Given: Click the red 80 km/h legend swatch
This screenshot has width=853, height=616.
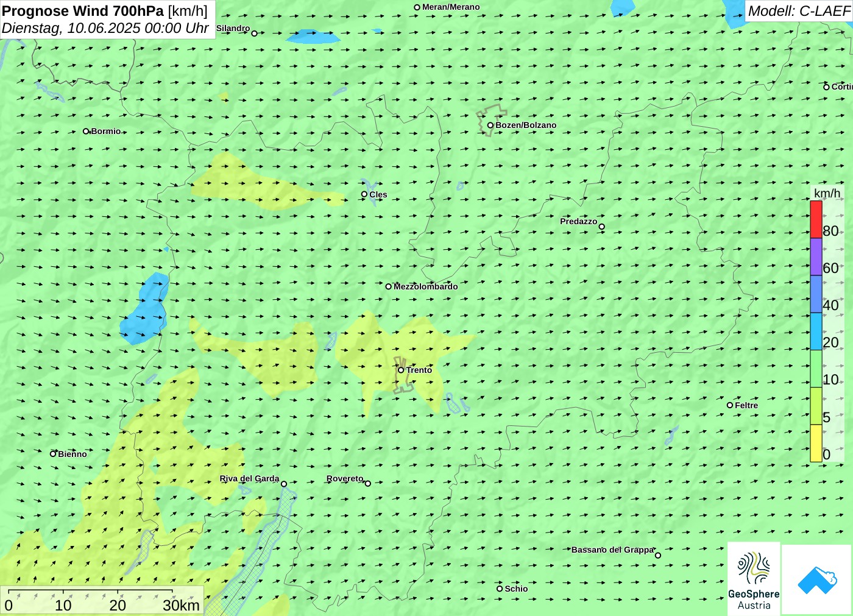Looking at the screenshot, I should (816, 219).
